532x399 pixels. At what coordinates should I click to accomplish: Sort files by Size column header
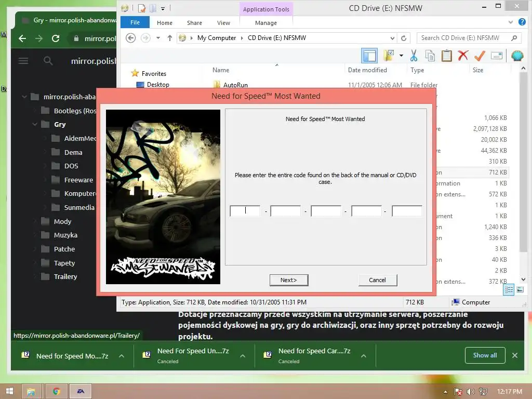(x=478, y=70)
